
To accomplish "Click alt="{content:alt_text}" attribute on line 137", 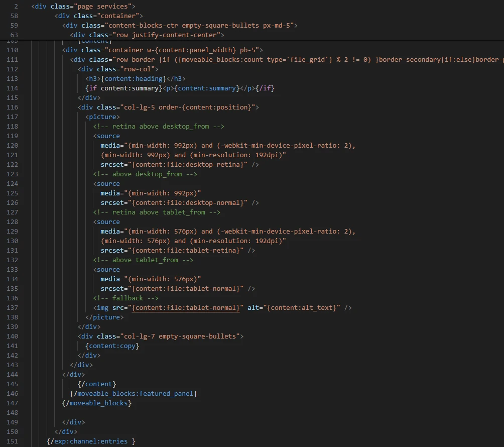I will click(x=294, y=308).
